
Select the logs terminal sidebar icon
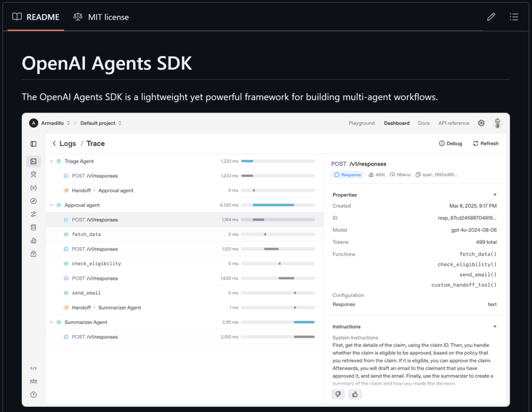tap(33, 161)
